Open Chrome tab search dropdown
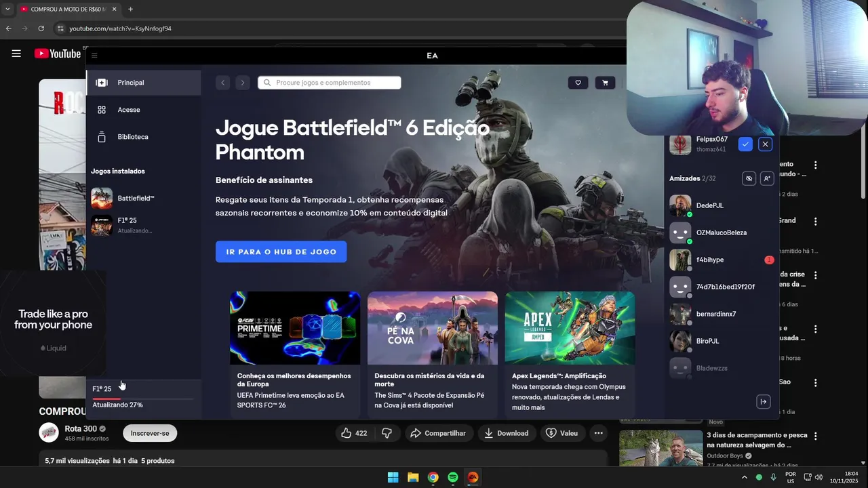The image size is (868, 488). (7, 9)
